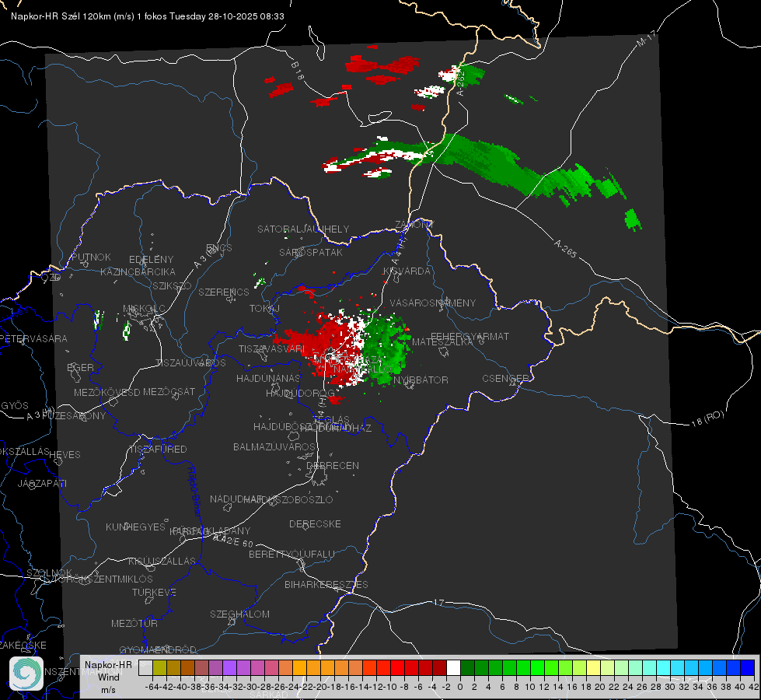Click the KUNHEGYES label

135,527
